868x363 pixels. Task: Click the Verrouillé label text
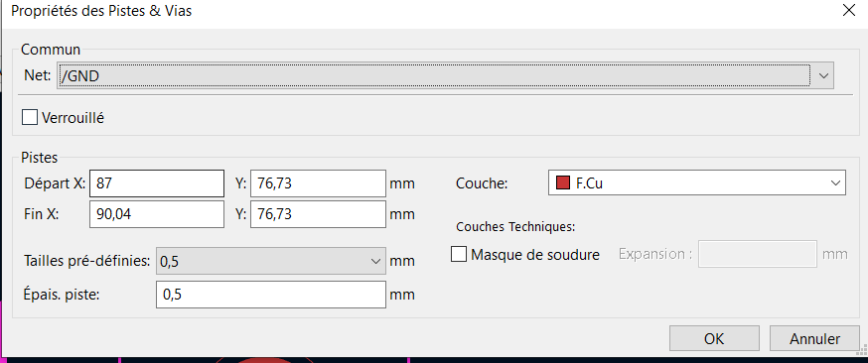[73, 118]
